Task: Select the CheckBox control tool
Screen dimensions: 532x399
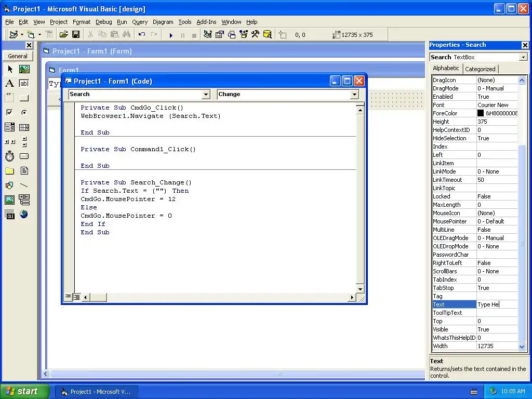Action: coord(10,112)
